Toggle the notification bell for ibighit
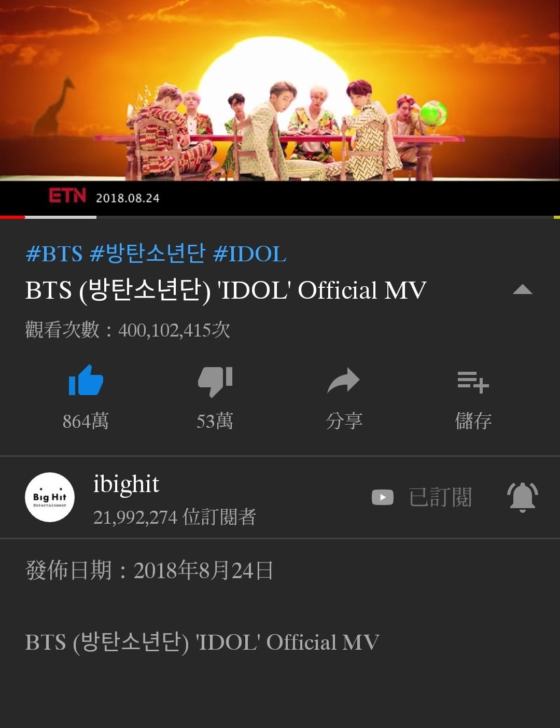The height and width of the screenshot is (728, 560). [x=522, y=497]
